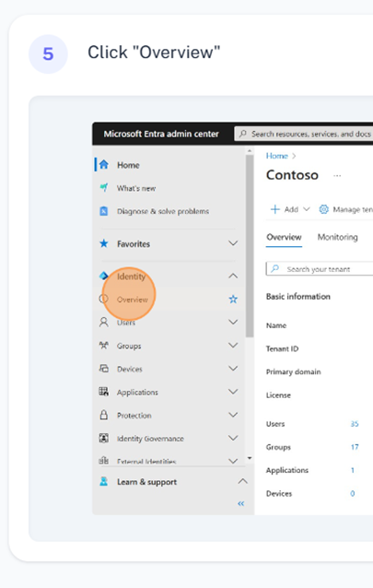The width and height of the screenshot is (373, 588).
Task: Click the Manage tenants button
Action: tap(345, 209)
